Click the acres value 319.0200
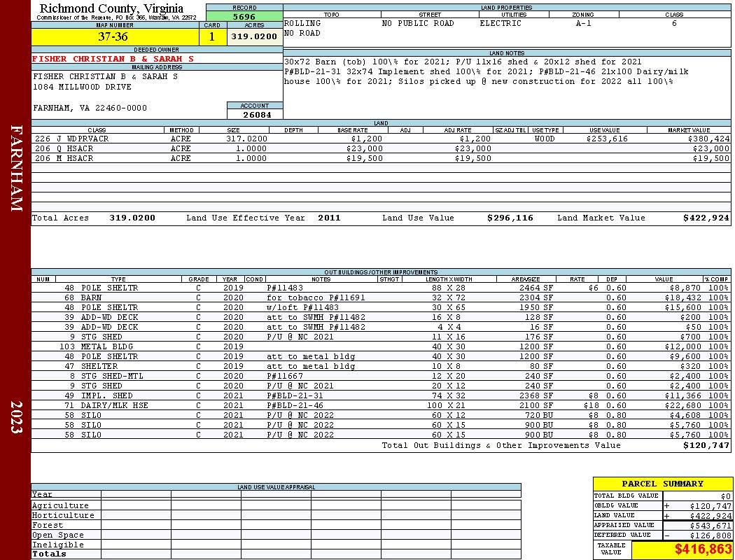This screenshot has height=560, width=735. (x=254, y=36)
